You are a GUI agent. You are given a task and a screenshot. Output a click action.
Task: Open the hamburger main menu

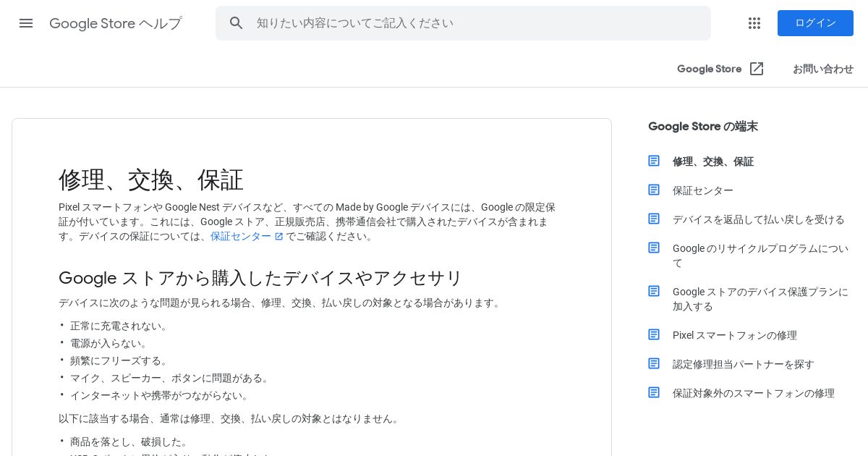pos(26,23)
